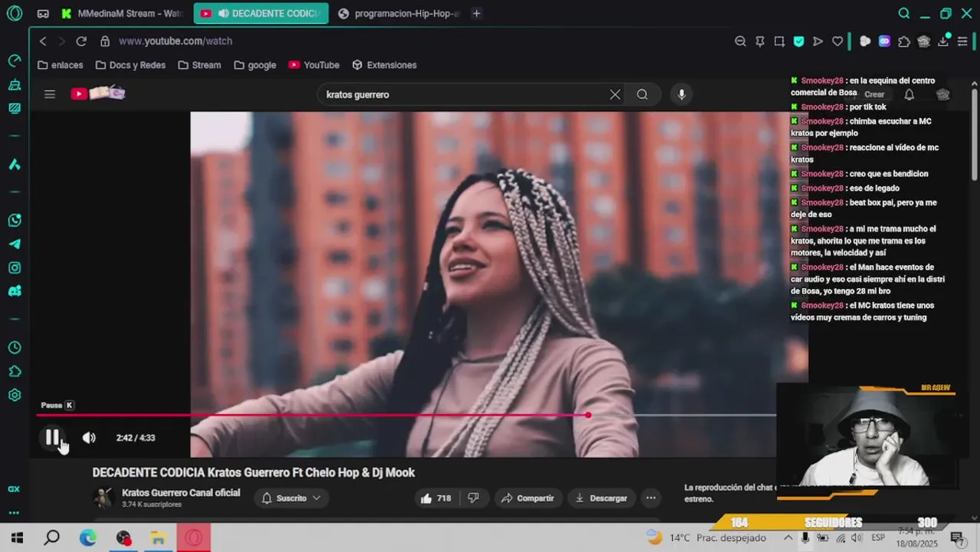Screen dimensions: 980x552
Task: Click the pin icon in the address bar
Action: point(760,41)
